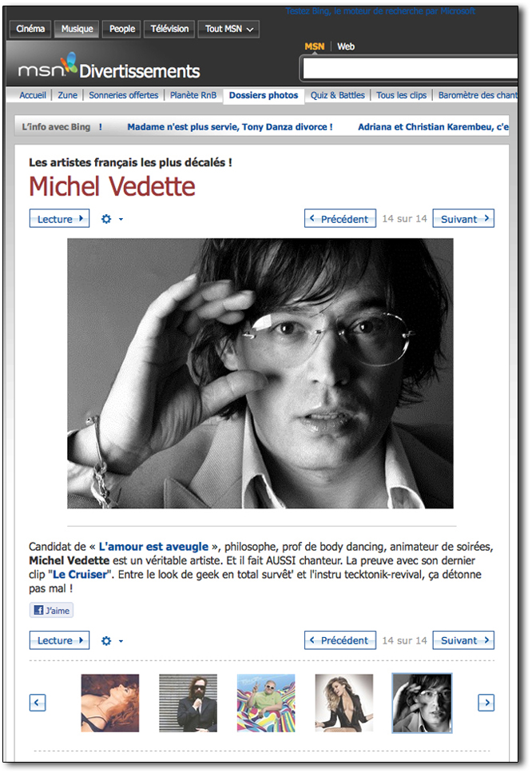Screen dimensions: 532x781
Task: Open the L'amour est aveugle link
Action: (153, 547)
